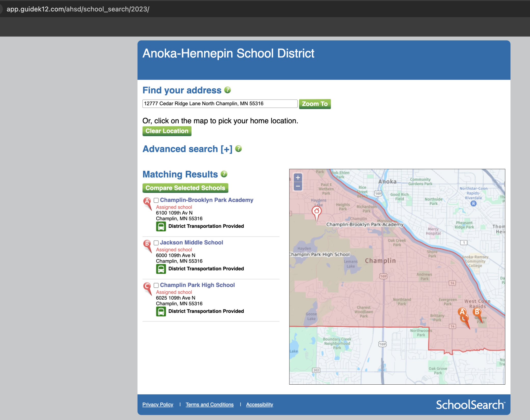Click the Anoka-Hennepin School District heading
This screenshot has width=530, height=420.
[228, 53]
